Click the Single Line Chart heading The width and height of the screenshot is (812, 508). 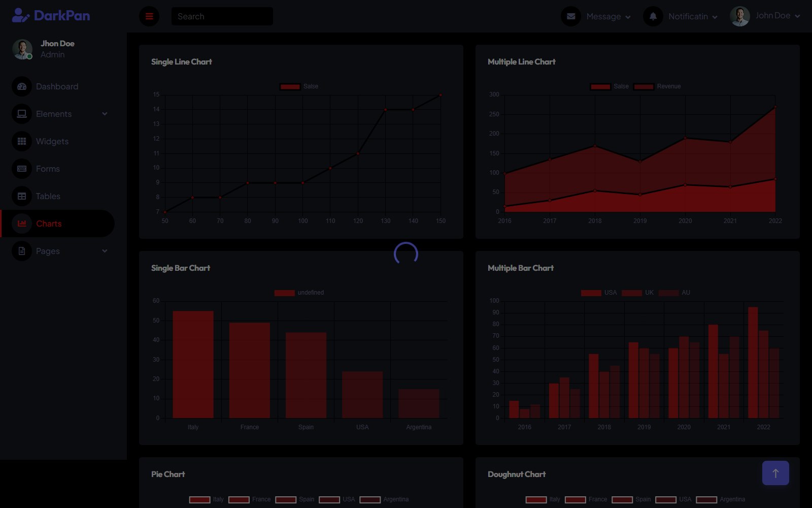[182, 61]
